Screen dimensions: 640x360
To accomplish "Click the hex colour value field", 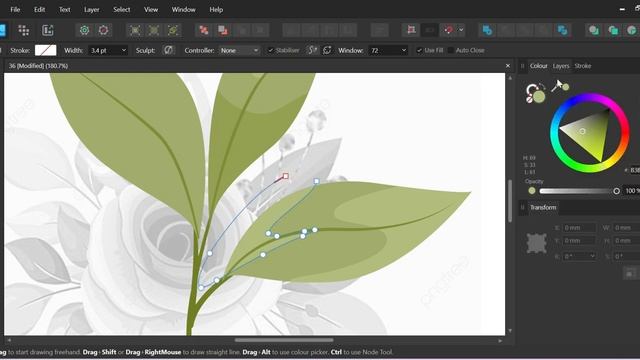I will [635, 170].
